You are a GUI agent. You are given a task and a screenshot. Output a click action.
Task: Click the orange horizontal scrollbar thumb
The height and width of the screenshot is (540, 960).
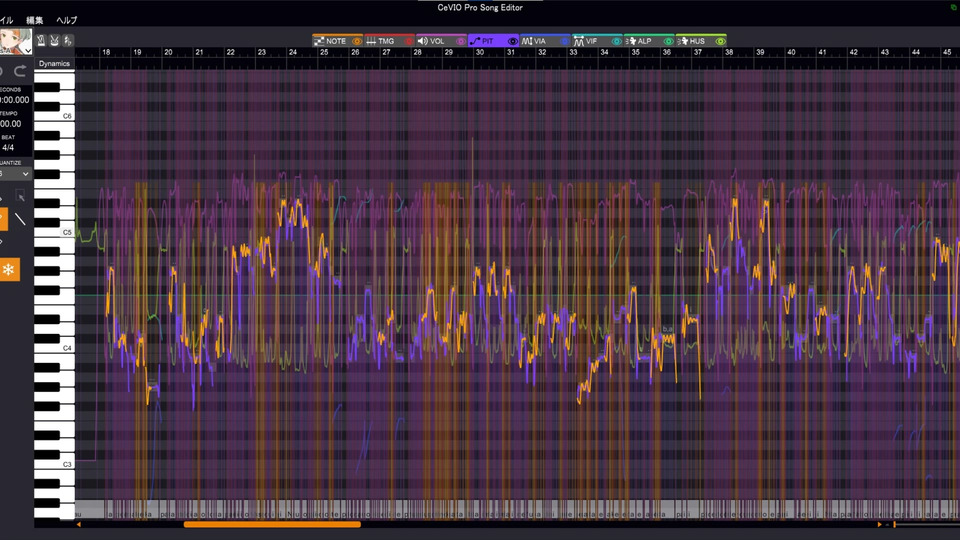(272, 524)
